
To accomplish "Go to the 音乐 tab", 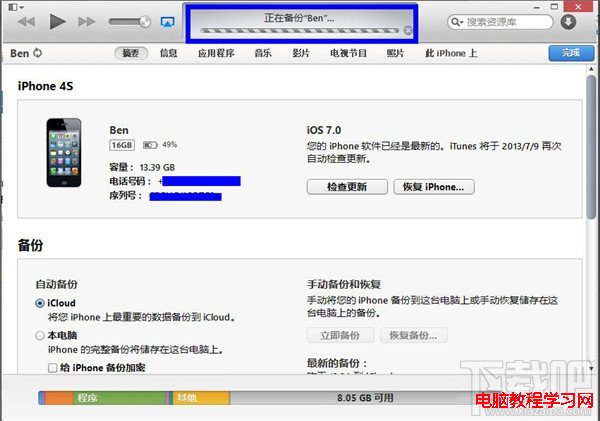I will point(263,53).
